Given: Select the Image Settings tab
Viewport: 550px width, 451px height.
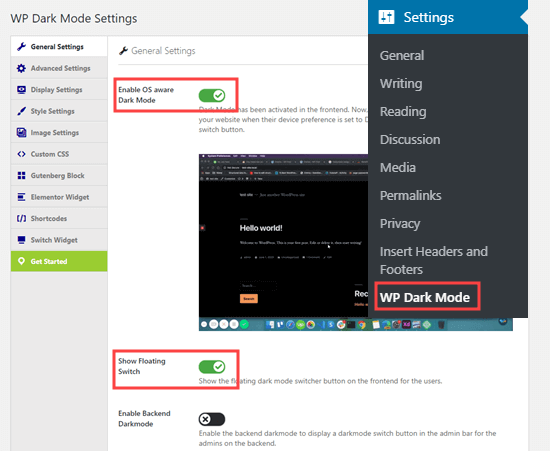Looking at the screenshot, I should (59, 132).
